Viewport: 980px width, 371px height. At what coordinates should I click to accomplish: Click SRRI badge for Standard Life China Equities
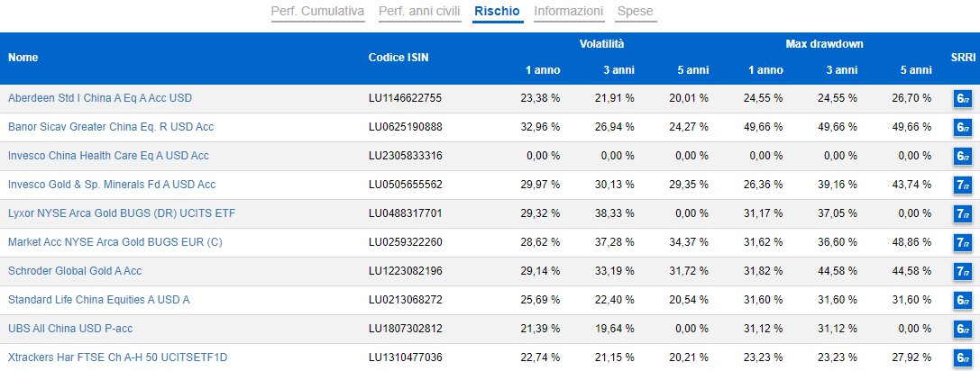tap(962, 301)
